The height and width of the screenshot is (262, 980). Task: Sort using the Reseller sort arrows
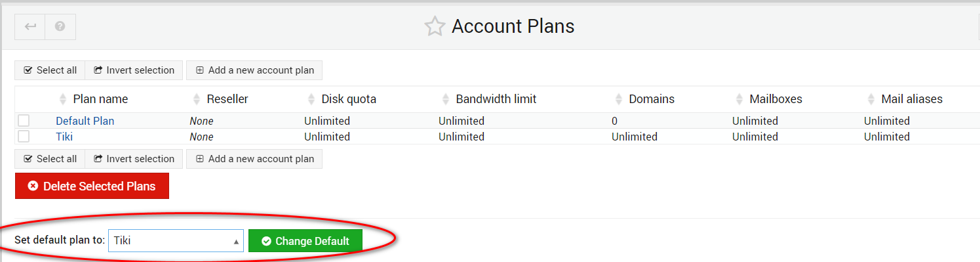pos(197,99)
